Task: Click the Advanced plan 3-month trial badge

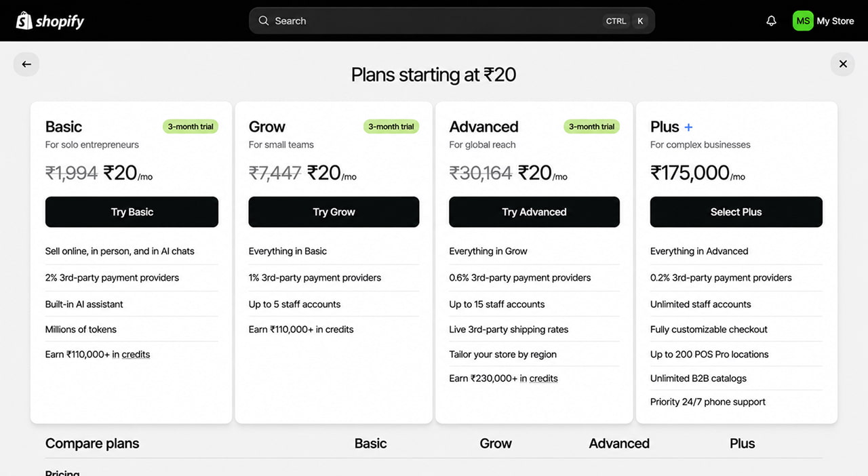Action: point(592,127)
